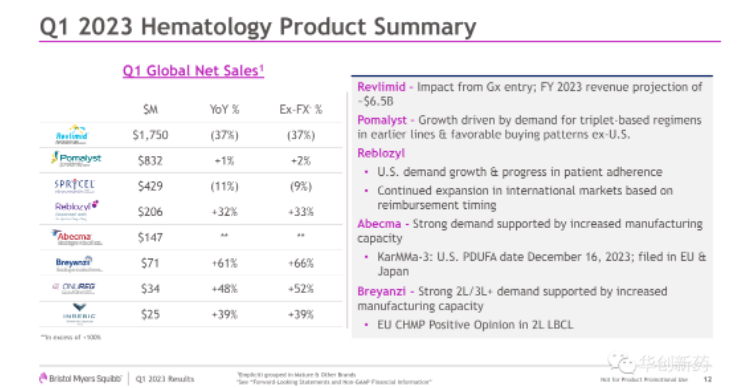Select the Reblozyl heading in notes panel
Screen dimensions: 738x388
pos(381,154)
